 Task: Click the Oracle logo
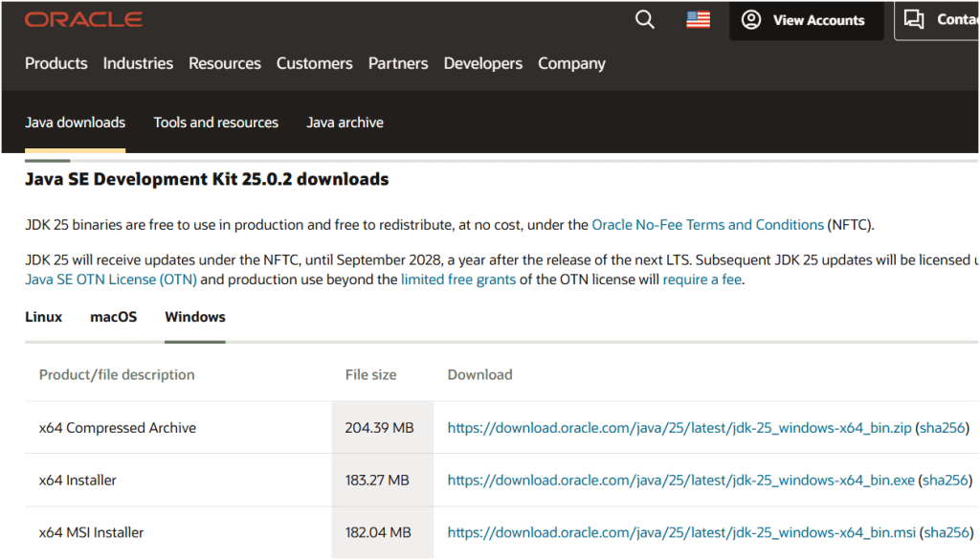tap(83, 20)
